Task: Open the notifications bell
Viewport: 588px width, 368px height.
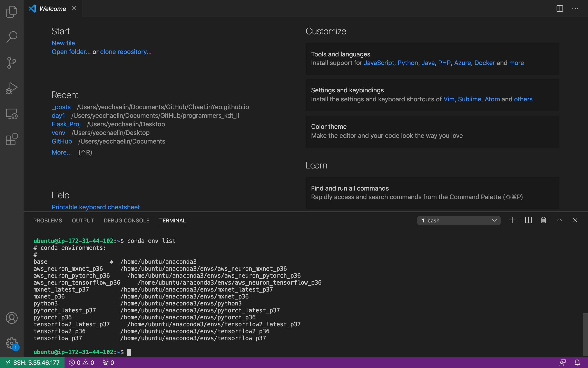Action: coord(577,363)
